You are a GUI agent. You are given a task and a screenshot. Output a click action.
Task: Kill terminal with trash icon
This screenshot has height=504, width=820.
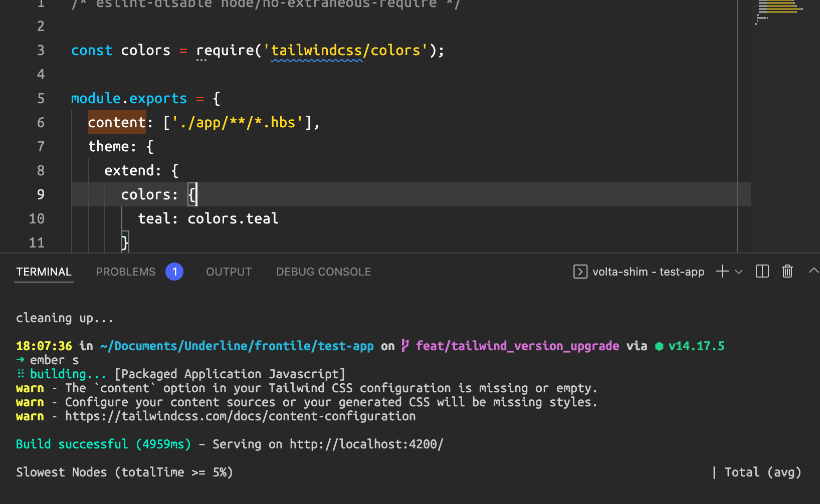click(787, 272)
